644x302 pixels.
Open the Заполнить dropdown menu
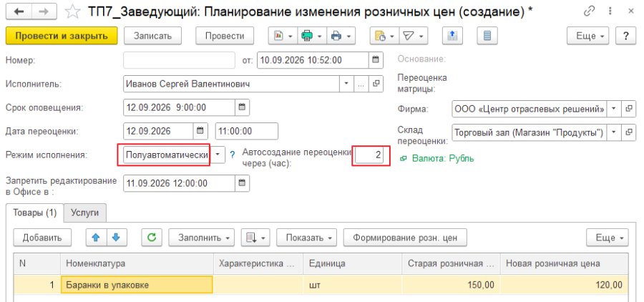(x=201, y=238)
